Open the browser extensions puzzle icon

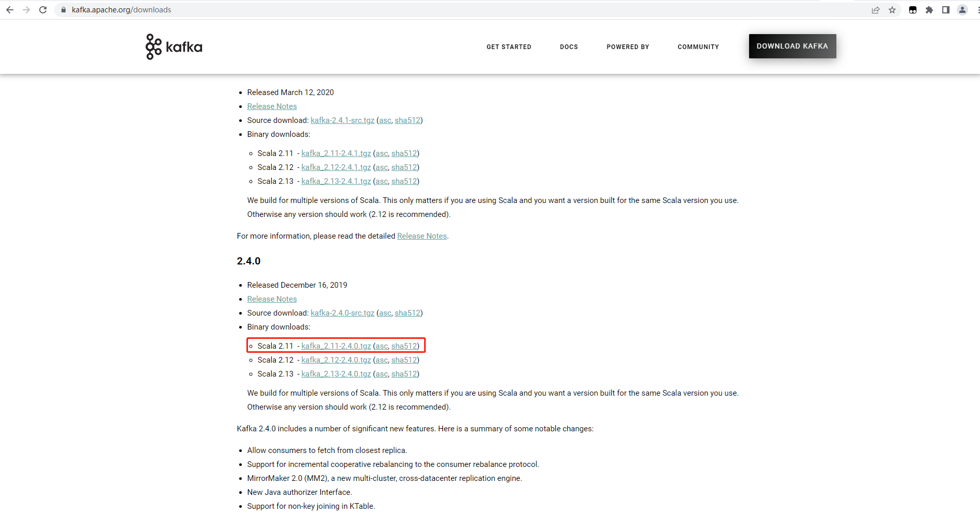coord(929,10)
